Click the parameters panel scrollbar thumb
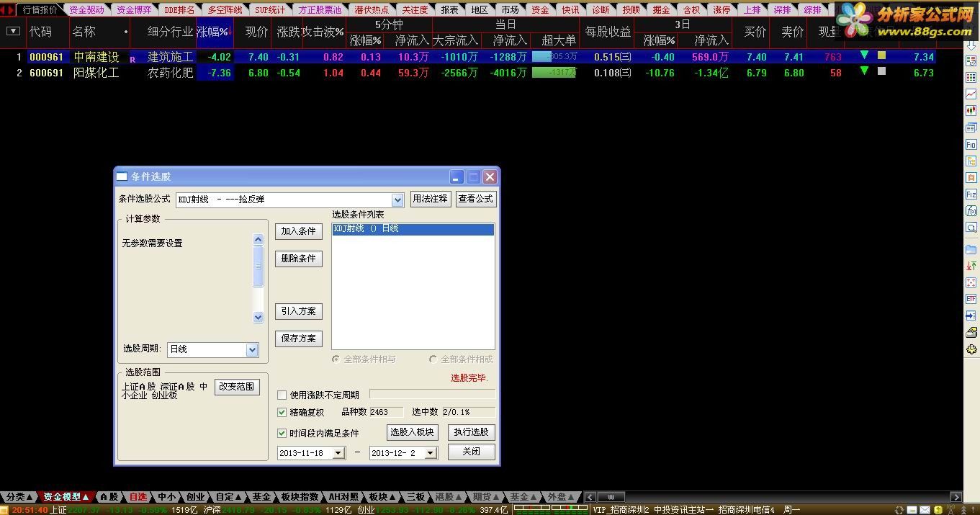Screen dimensions: 980x515 259,267
